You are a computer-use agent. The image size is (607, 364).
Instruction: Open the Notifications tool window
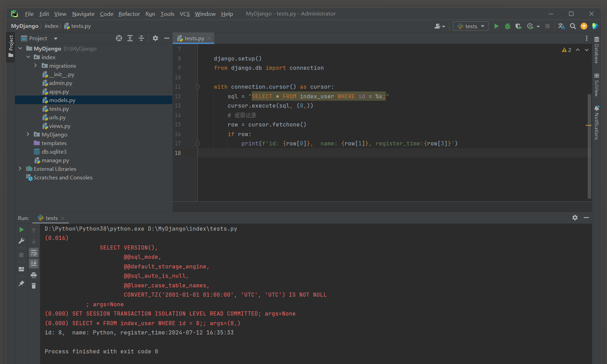597,123
